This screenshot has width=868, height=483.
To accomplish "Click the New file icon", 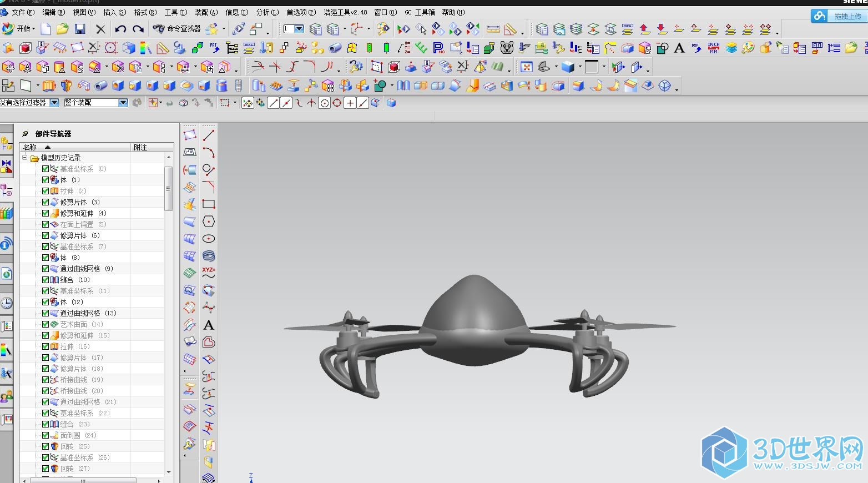I will (46, 29).
